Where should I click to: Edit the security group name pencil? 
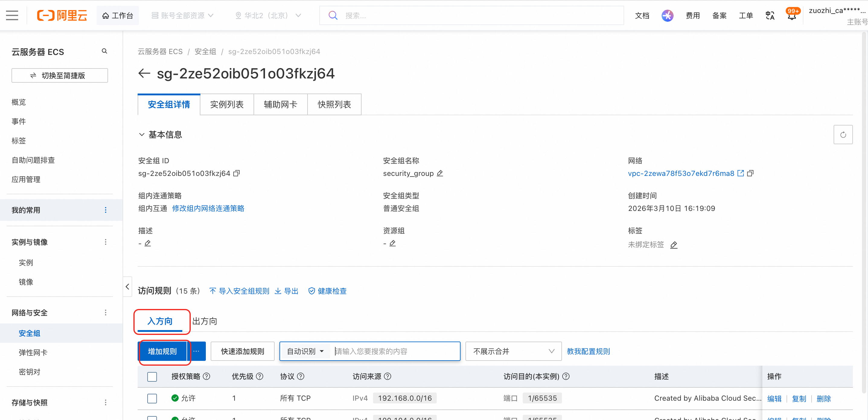coord(440,173)
